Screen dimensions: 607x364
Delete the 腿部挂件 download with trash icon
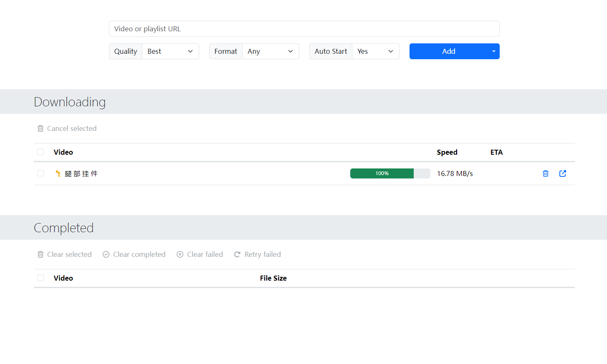[545, 173]
